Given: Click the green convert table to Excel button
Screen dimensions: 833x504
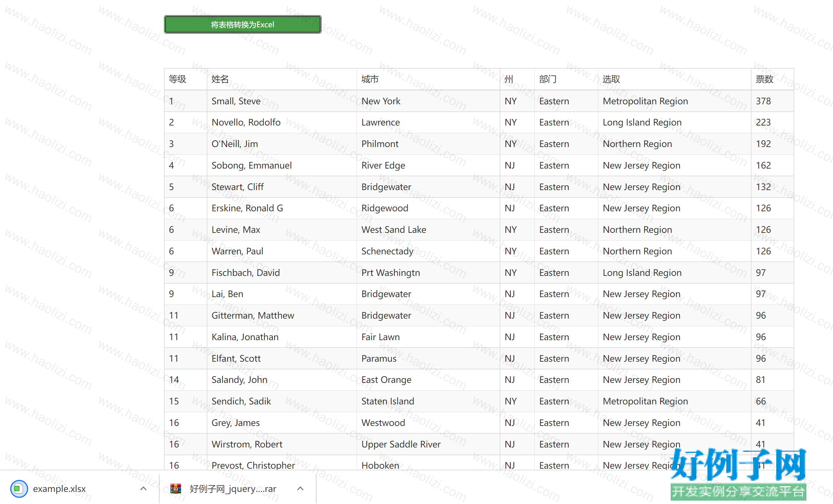Looking at the screenshot, I should (242, 24).
